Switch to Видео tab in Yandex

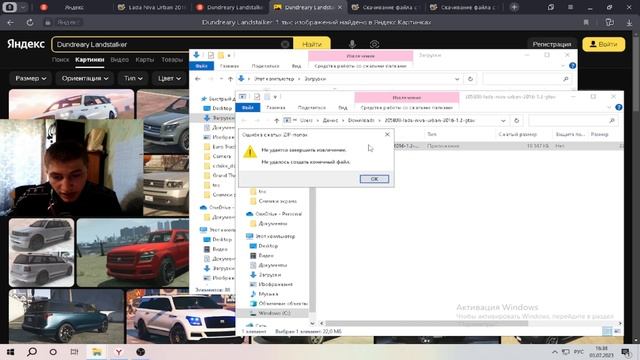click(120, 60)
